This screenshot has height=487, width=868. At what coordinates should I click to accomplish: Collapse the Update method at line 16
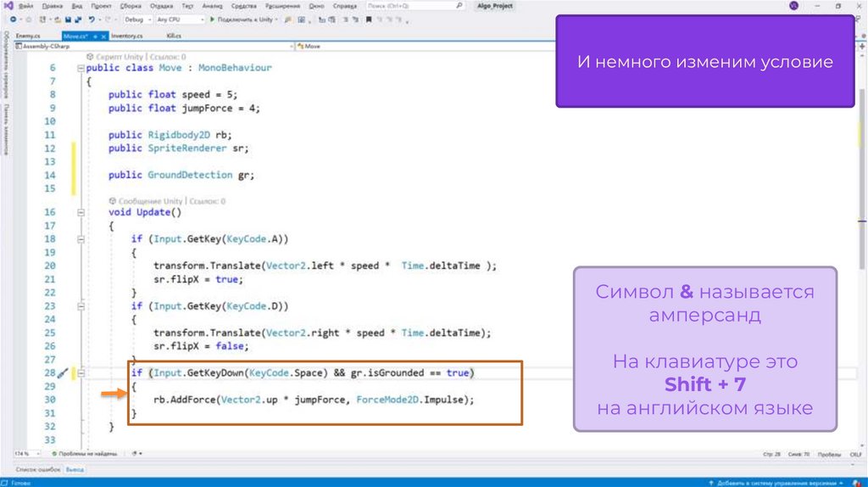[81, 212]
